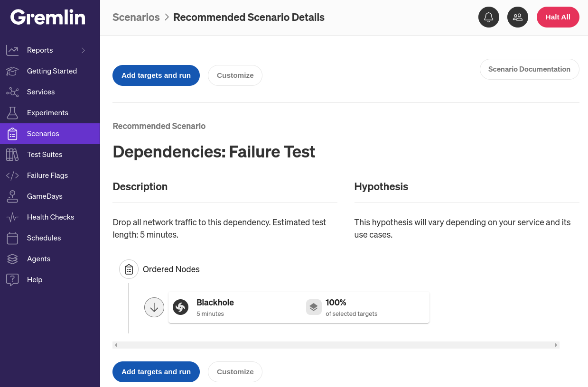This screenshot has height=387, width=588.
Task: Go to Getting Started
Action: coord(50,71)
